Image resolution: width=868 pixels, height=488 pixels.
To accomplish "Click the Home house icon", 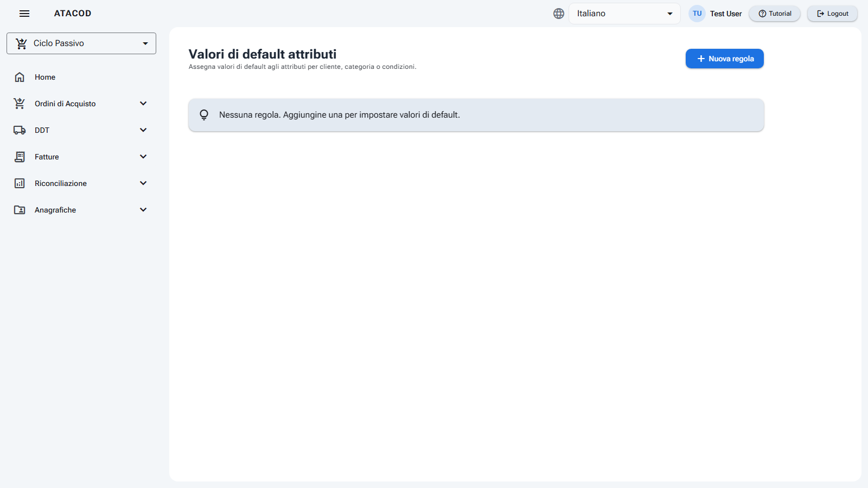I will (x=20, y=77).
